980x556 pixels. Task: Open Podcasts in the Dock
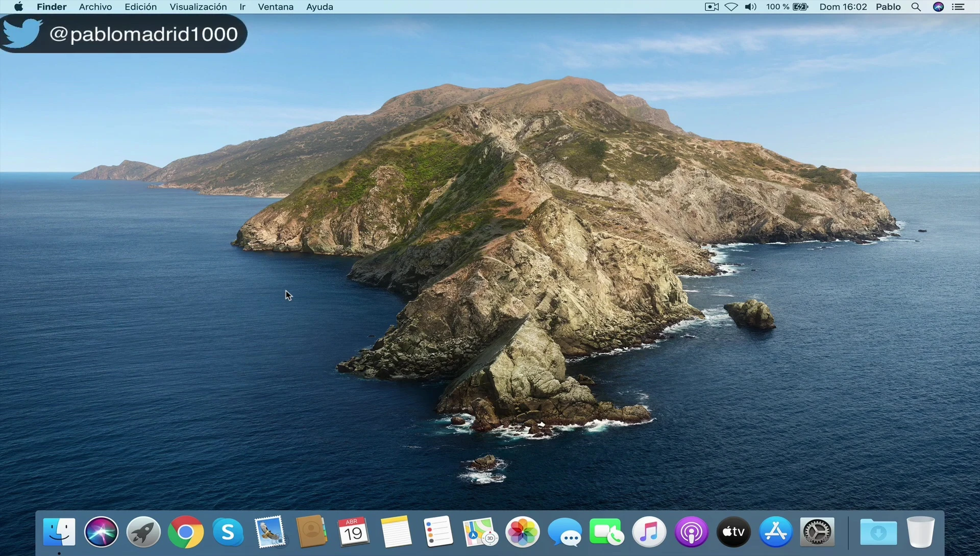(x=692, y=532)
